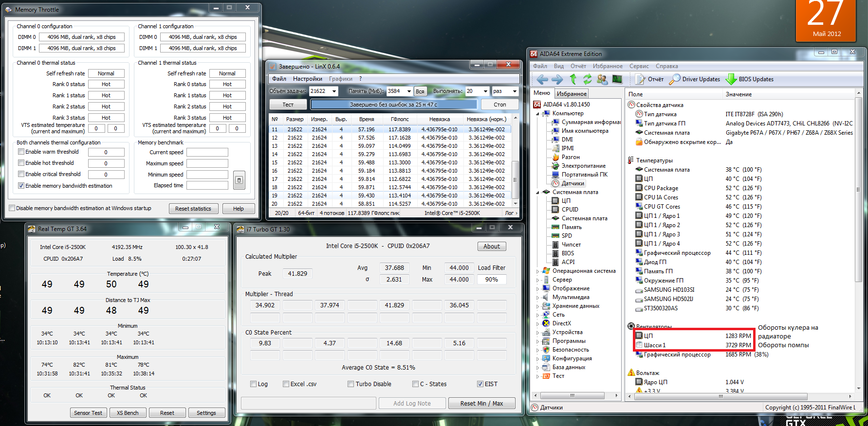Collapse Компьютер node in AIDA64 tree
Image resolution: width=868 pixels, height=426 pixels.
538,114
